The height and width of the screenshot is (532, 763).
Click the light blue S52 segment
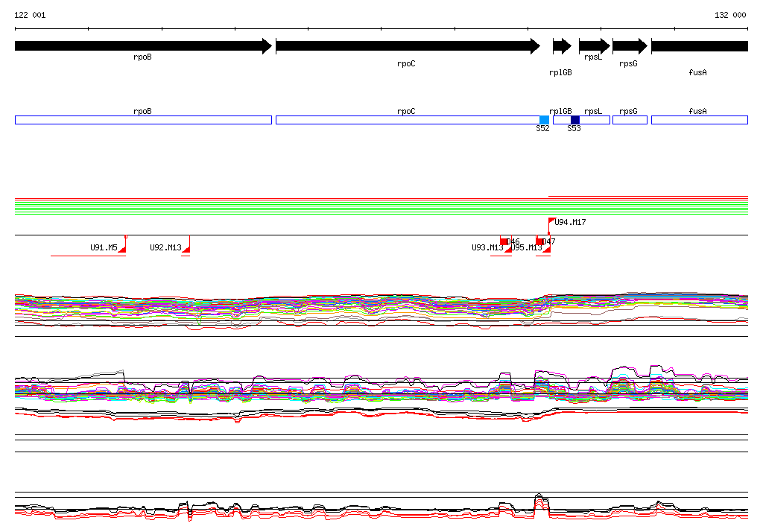(544, 120)
